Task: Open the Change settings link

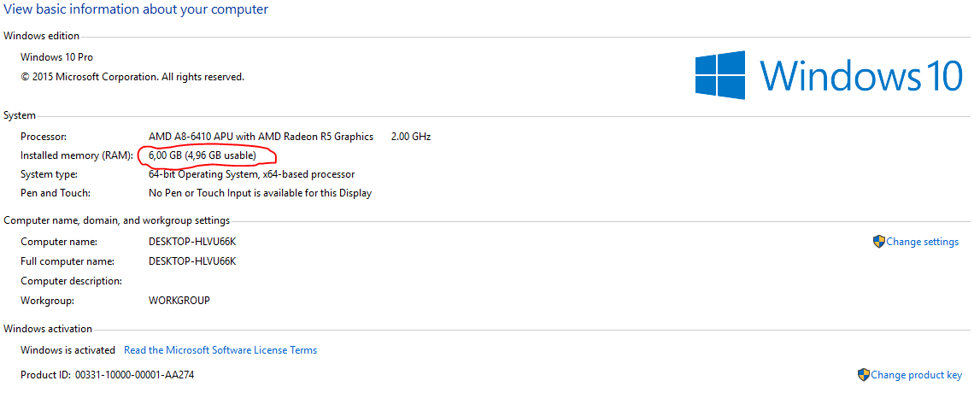Action: 922,242
